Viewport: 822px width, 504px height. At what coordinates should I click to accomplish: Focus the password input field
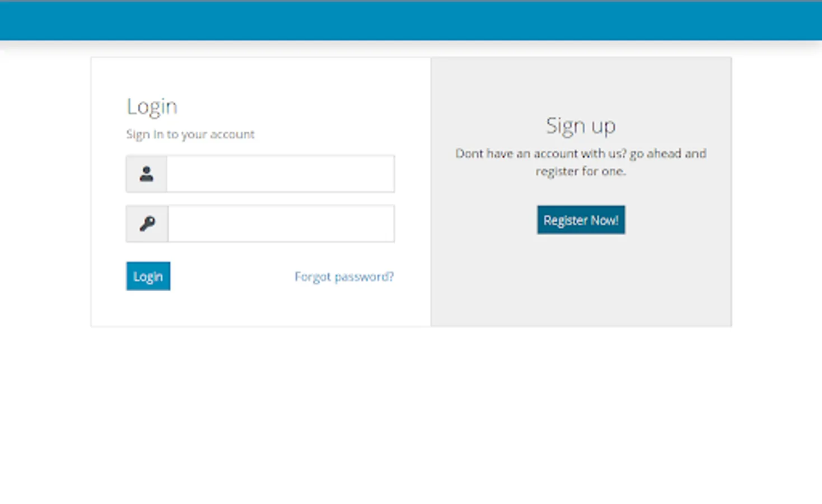[281, 223]
